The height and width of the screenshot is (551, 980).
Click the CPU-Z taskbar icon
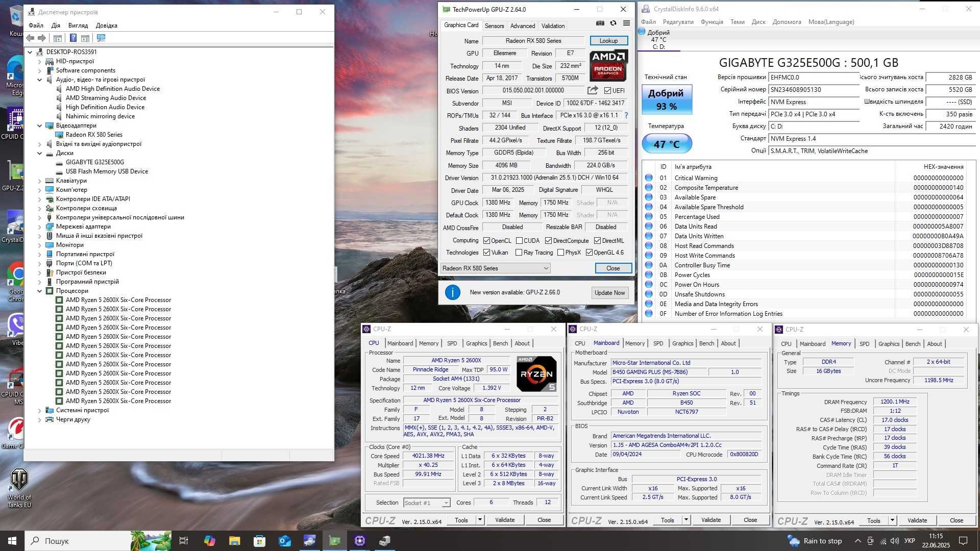click(x=360, y=541)
